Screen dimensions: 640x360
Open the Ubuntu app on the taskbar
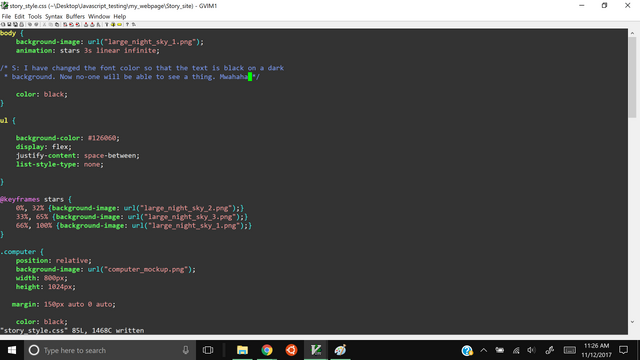(x=291, y=350)
